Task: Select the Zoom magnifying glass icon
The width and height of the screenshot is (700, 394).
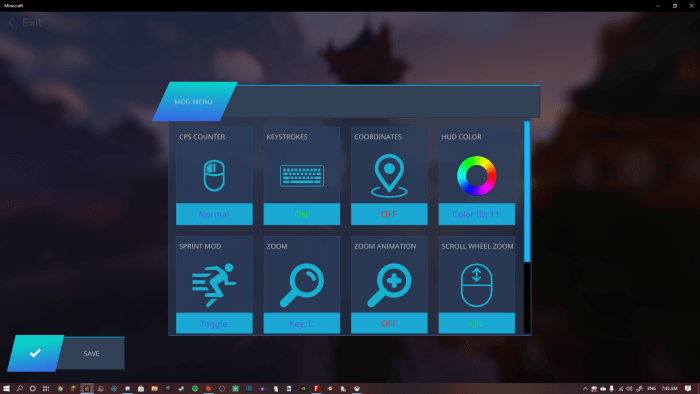Action: tap(302, 285)
